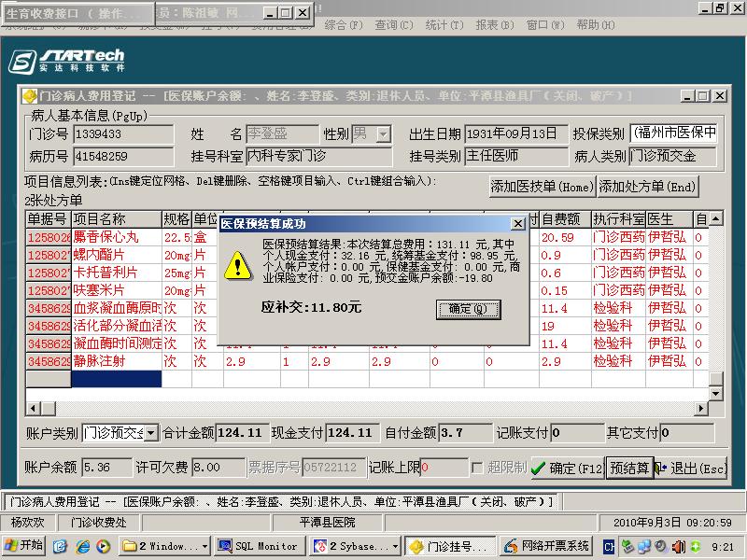
Task: Open the 帮助(H) menu
Action: 596,25
